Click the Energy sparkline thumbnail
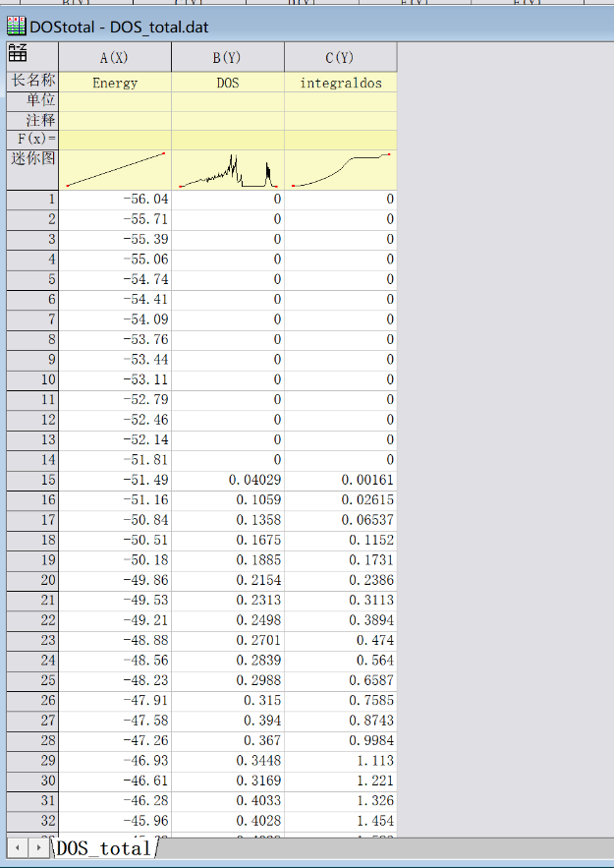The height and width of the screenshot is (868, 614). [x=115, y=169]
